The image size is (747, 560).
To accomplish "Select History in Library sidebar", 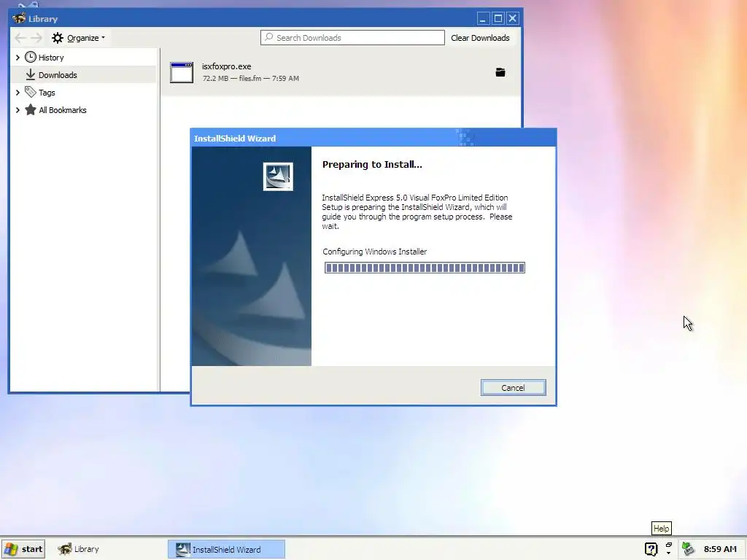I will coord(51,58).
